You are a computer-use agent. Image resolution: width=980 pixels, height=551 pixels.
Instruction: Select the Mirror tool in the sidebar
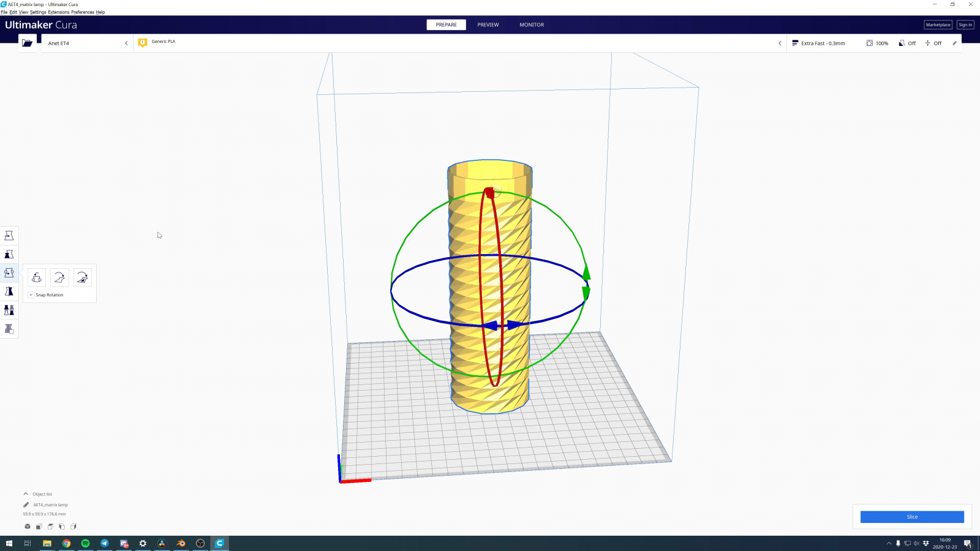(x=9, y=291)
